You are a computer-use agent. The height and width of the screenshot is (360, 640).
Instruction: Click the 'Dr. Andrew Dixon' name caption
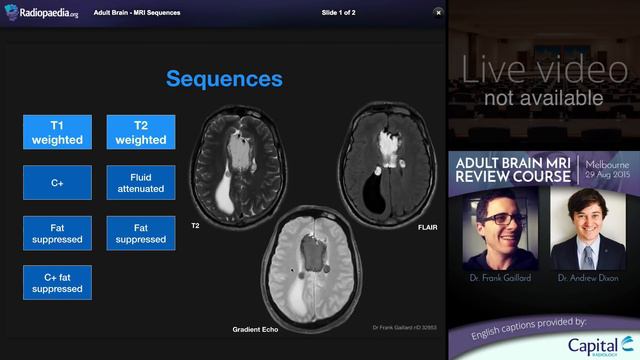coord(588,278)
